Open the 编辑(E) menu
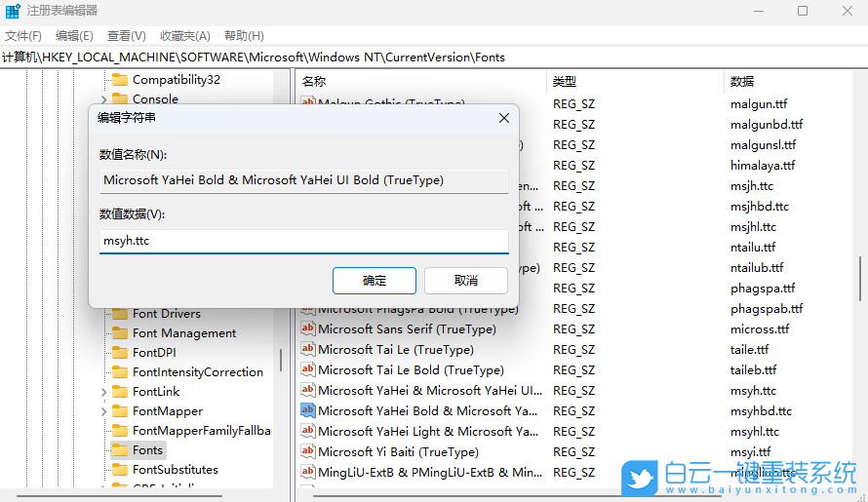The height and width of the screenshot is (502, 868). [x=74, y=36]
